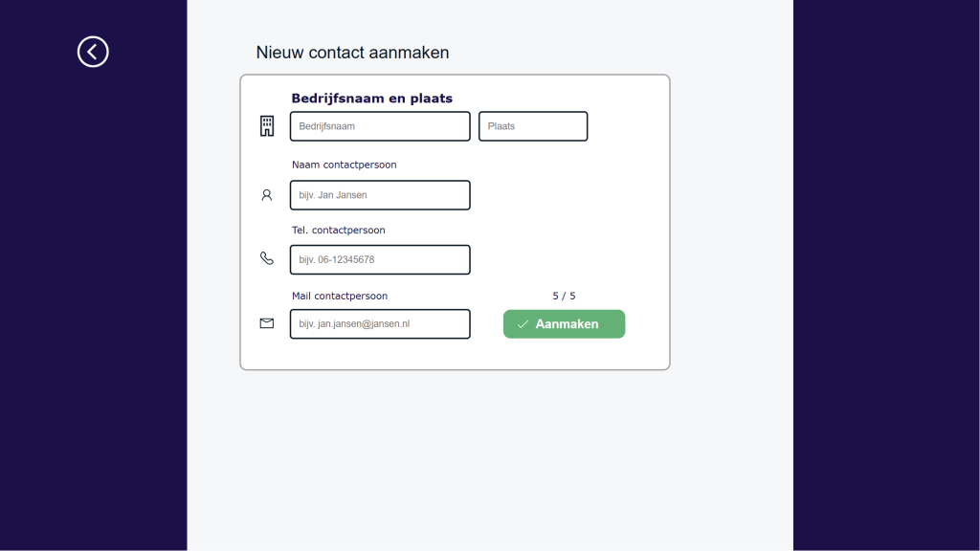Select the Jan Jansen name field
Image resolution: width=980 pixels, height=551 pixels.
[380, 195]
